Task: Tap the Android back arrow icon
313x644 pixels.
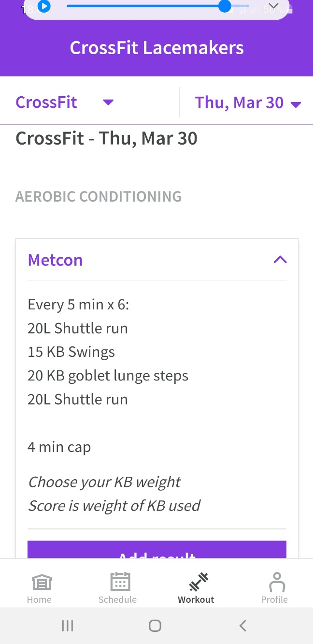Action: [x=243, y=626]
